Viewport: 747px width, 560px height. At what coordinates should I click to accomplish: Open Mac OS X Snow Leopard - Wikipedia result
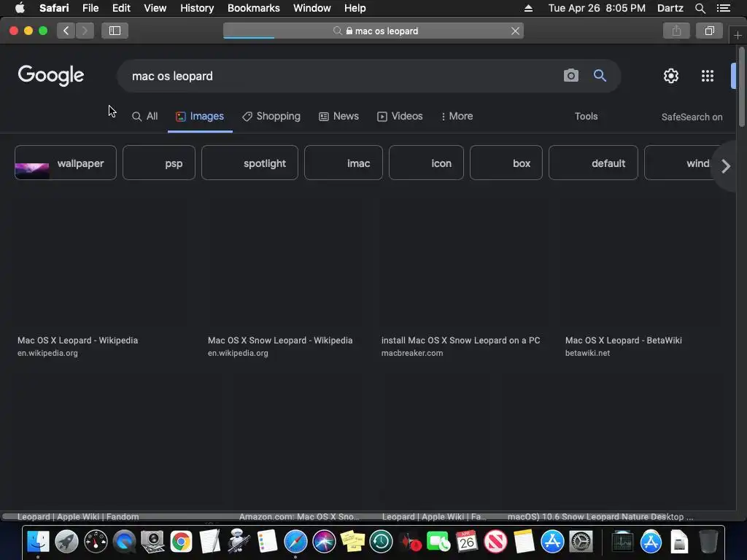[280, 341]
